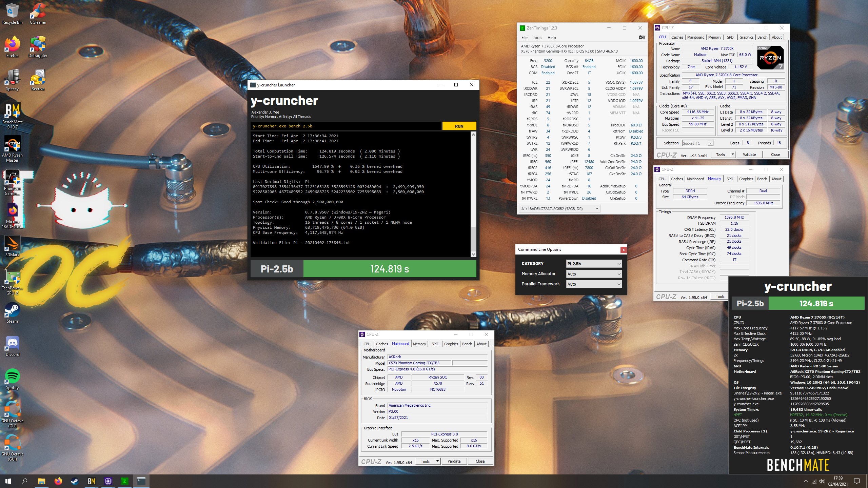
Task: Click Validate in CPU-Z CPU window
Action: point(749,155)
